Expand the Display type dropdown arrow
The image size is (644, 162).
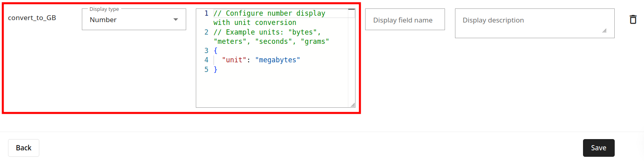[176, 19]
